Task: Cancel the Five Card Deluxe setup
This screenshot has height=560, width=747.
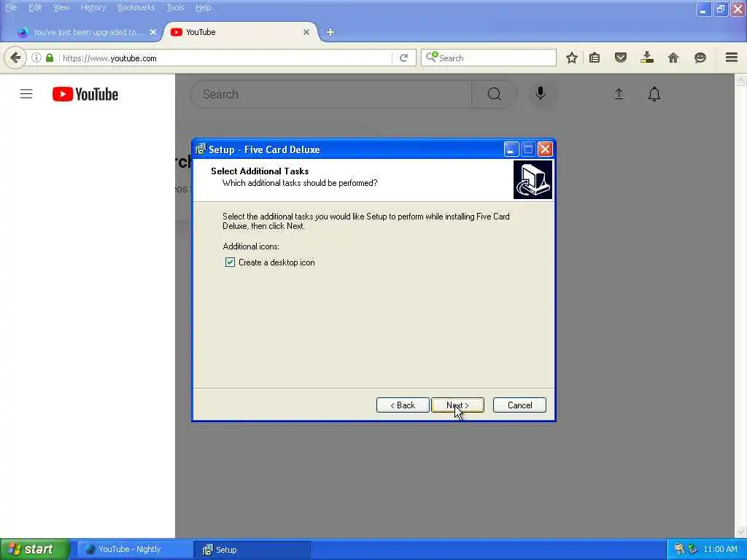Action: click(x=519, y=405)
